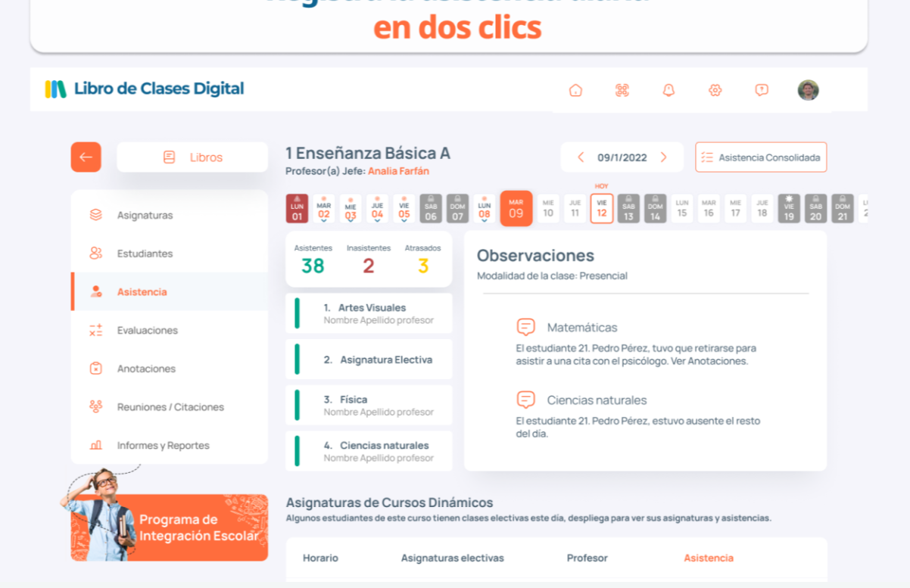Open Informes y Reportes
Screen dimensions: 910x588
pyautogui.click(x=164, y=445)
